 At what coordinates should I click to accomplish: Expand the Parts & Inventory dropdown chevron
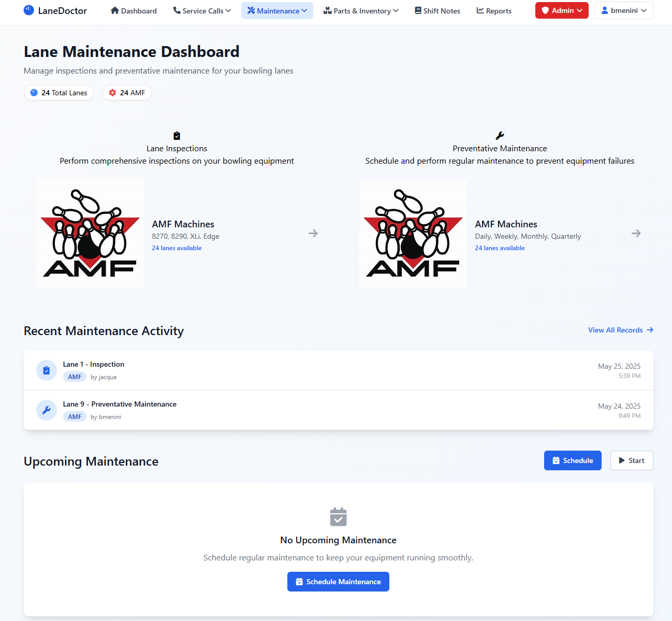click(x=396, y=10)
